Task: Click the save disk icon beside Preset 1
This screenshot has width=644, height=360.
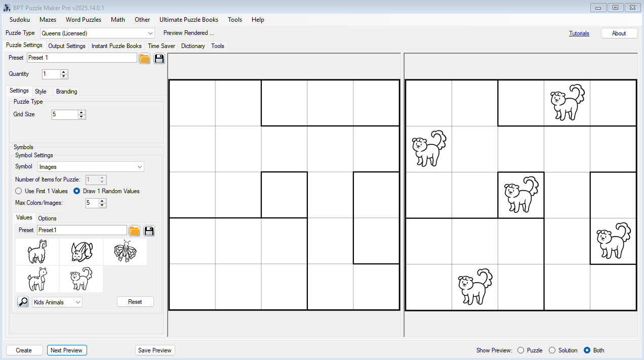Action: pyautogui.click(x=159, y=58)
